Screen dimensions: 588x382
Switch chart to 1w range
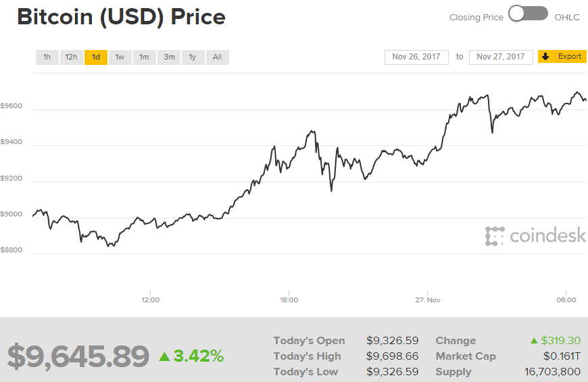coord(120,57)
